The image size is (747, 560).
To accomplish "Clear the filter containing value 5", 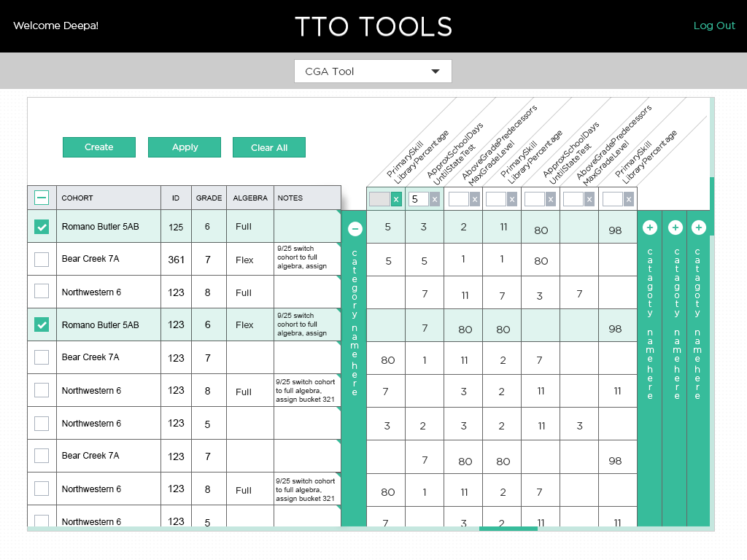I will tap(435, 200).
